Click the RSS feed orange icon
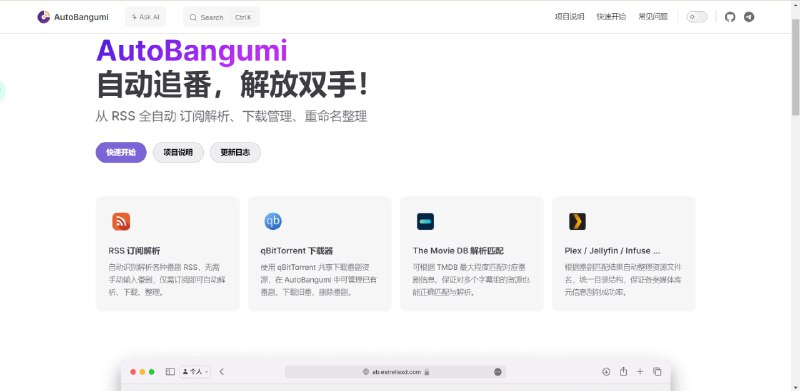This screenshot has width=800, height=391. 121,222
